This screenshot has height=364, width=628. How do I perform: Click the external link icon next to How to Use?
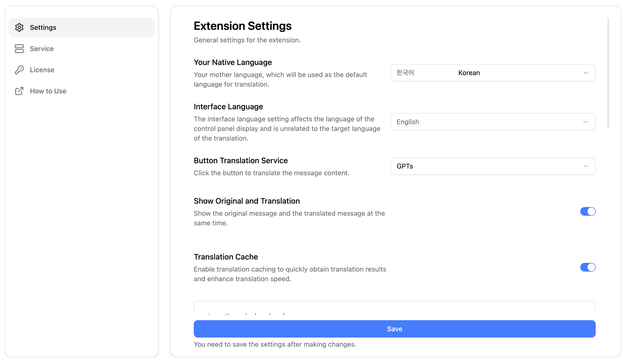(19, 91)
